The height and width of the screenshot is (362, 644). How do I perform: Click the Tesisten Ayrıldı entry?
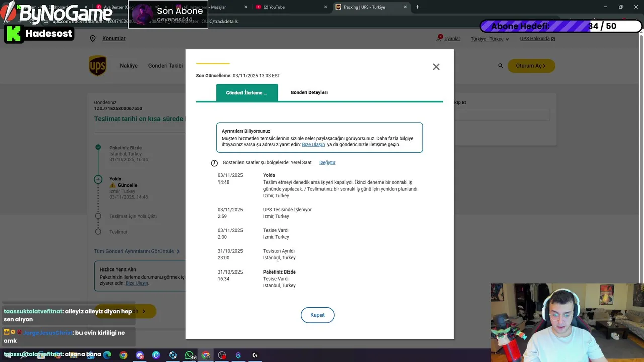(279, 251)
